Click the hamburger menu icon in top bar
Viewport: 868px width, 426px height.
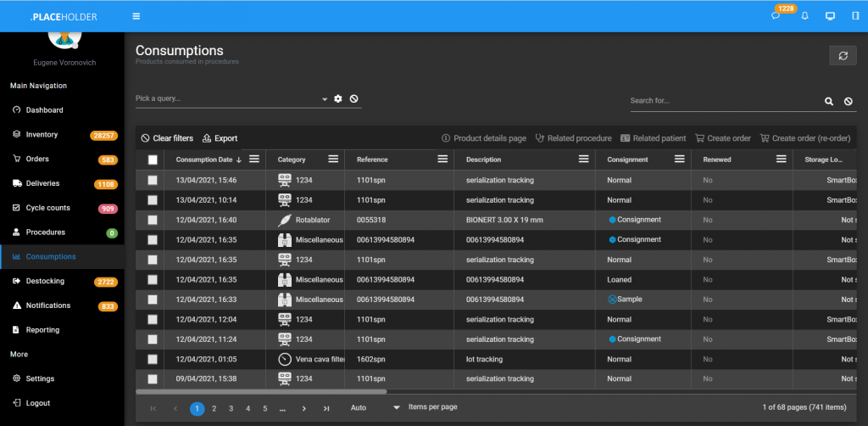tap(136, 16)
